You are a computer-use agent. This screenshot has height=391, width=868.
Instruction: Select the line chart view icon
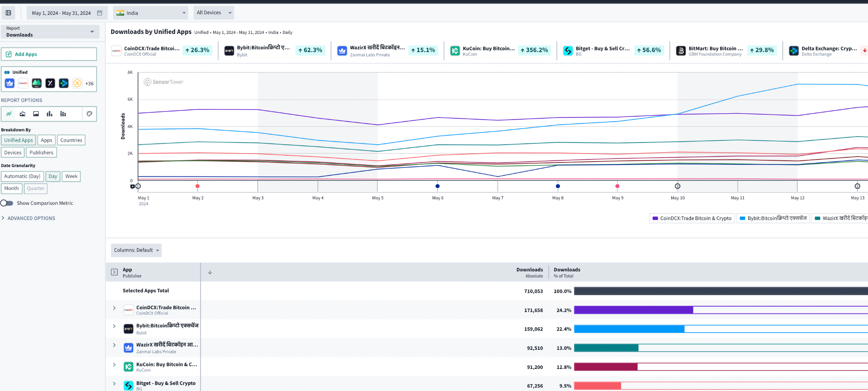click(x=9, y=114)
